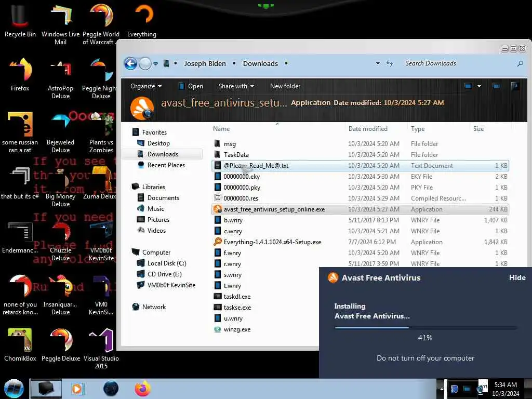
Task: Sort by Date modified column header
Action: [x=368, y=129]
